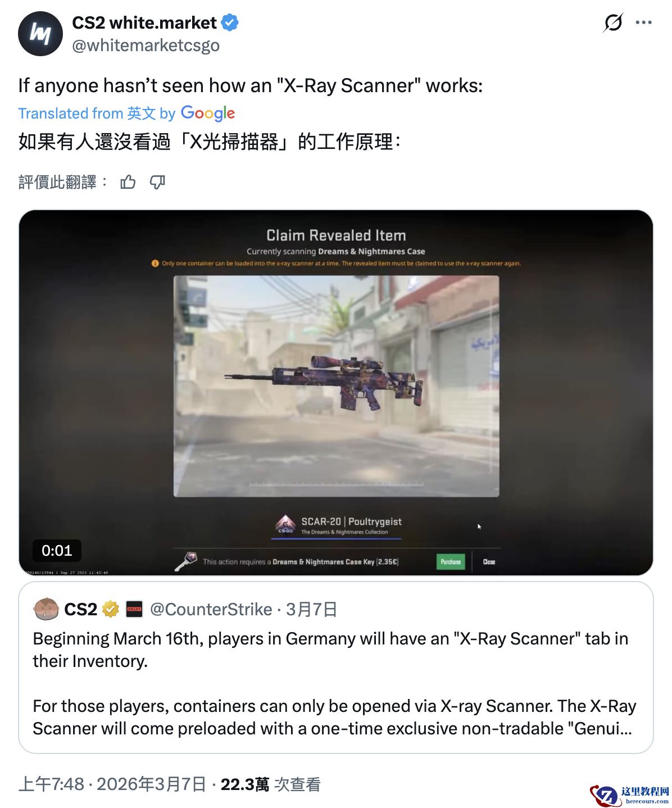Rate translation with thumbs up
Viewport: 672px width, 808px height.
tap(128, 182)
